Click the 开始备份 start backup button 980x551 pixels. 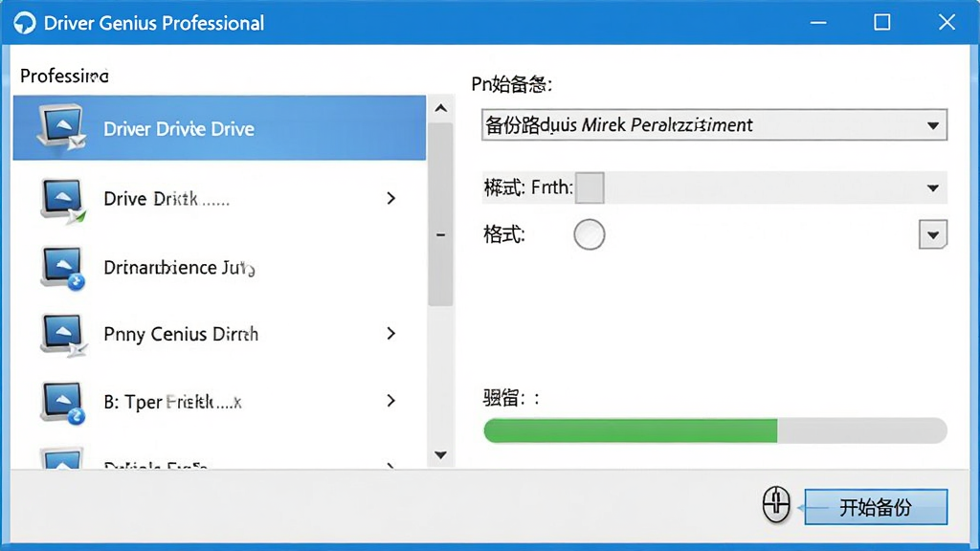(876, 507)
